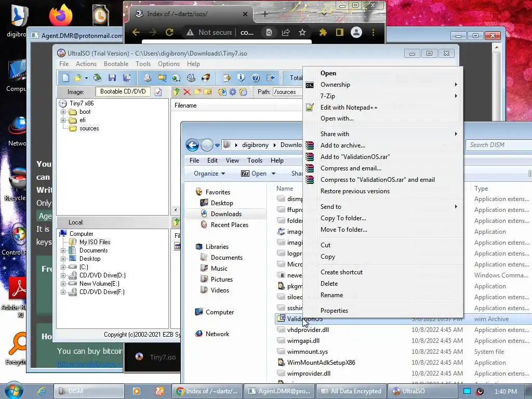
Task: Select Downloads in Explorer Favorites
Action: pyautogui.click(x=226, y=214)
